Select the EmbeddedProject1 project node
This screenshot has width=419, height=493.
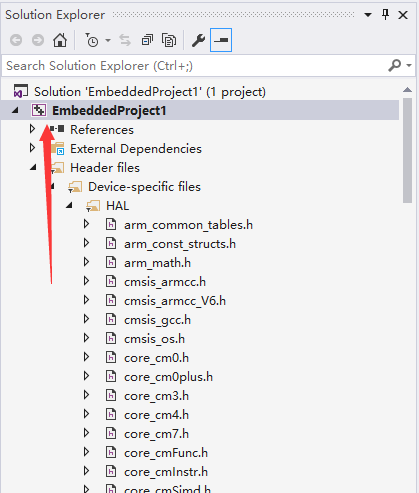tap(109, 111)
